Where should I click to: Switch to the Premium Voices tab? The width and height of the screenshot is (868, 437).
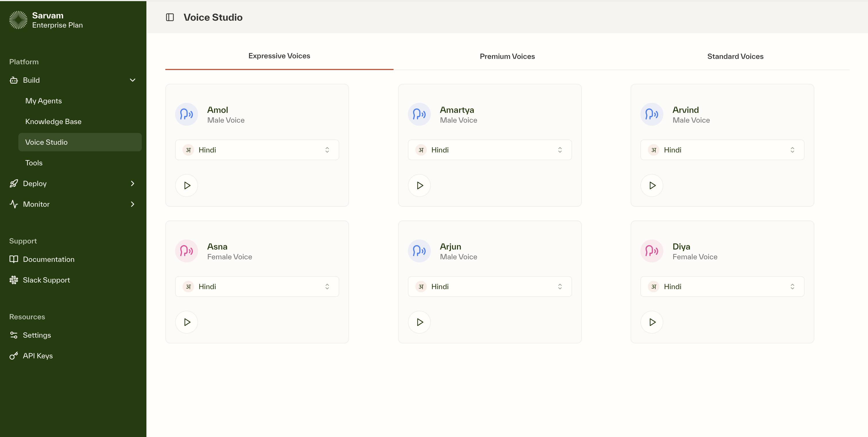point(507,56)
